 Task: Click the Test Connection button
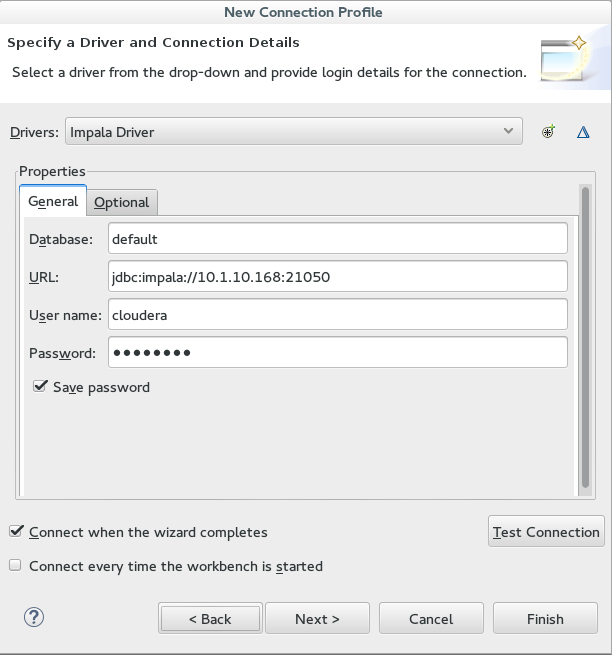click(x=546, y=531)
